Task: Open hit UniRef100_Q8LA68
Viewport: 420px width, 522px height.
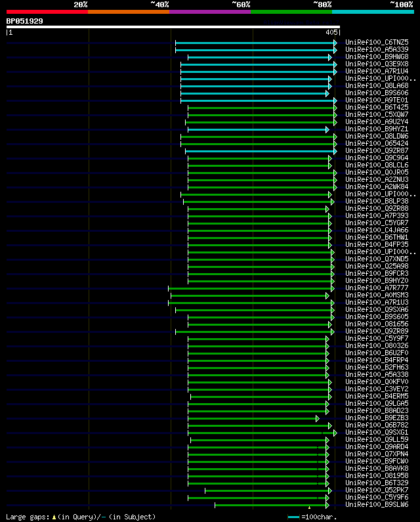Action: click(x=377, y=85)
